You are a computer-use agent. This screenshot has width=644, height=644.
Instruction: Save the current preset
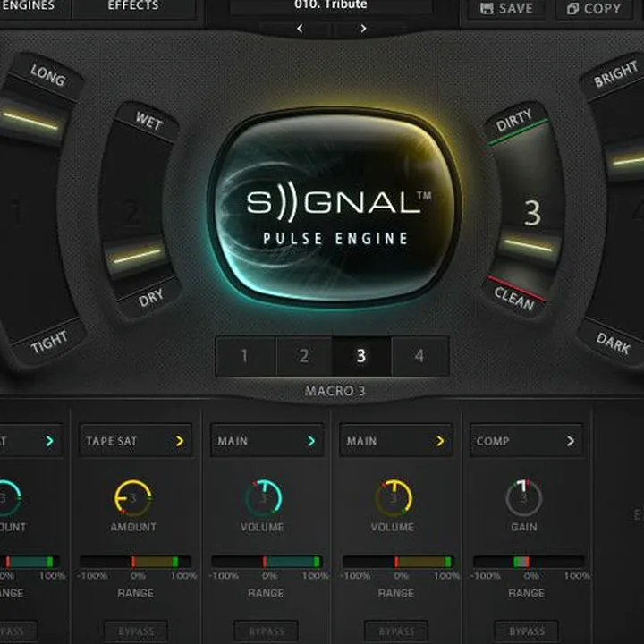506,9
